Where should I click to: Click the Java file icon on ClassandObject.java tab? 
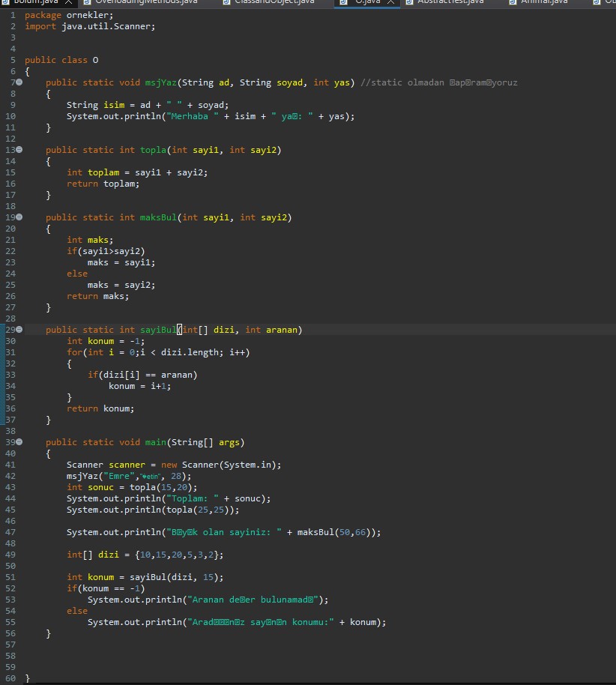pyautogui.click(x=226, y=3)
